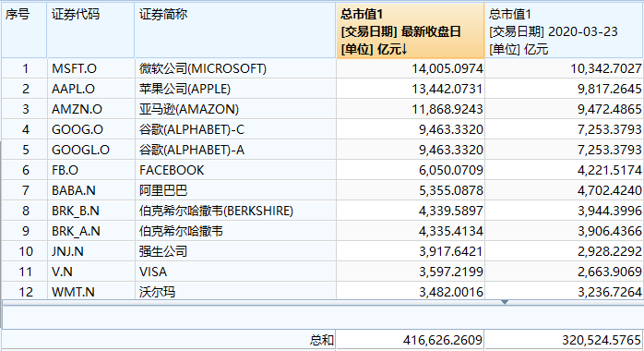Select the 证券简称 column header

point(235,30)
